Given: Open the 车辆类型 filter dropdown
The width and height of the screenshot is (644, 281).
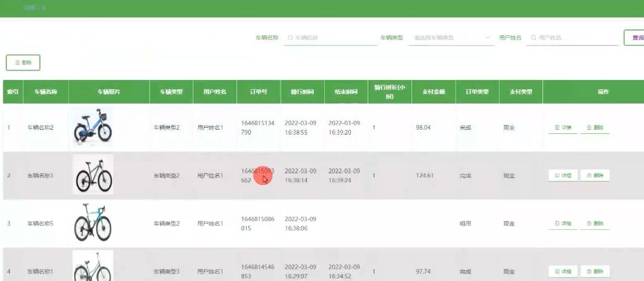Looking at the screenshot, I should 451,37.
